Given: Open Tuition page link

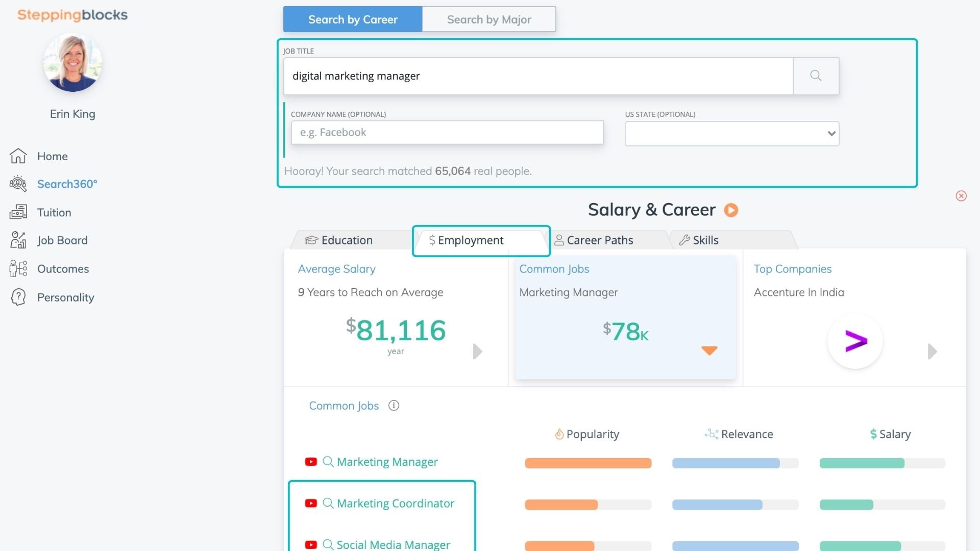Looking at the screenshot, I should click(54, 212).
